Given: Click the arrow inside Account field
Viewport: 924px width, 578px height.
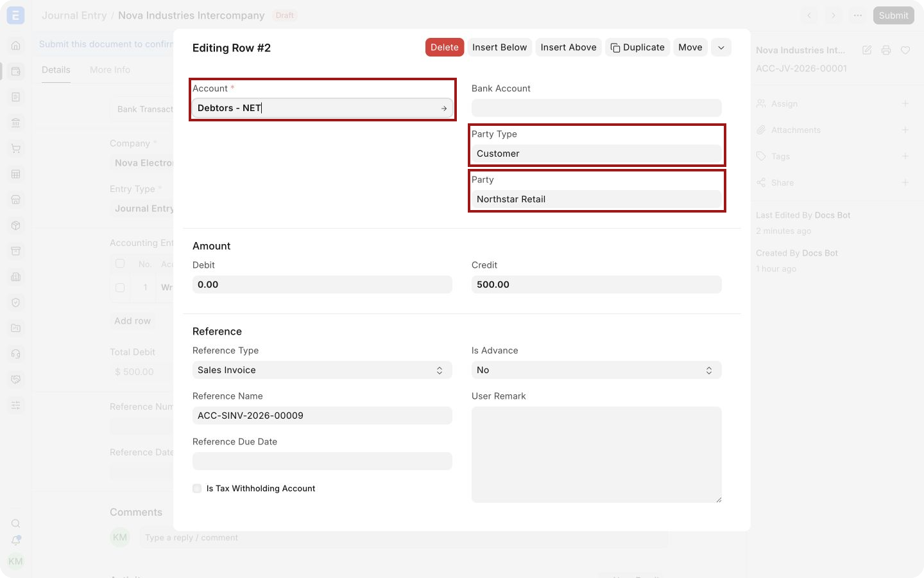Looking at the screenshot, I should point(444,109).
